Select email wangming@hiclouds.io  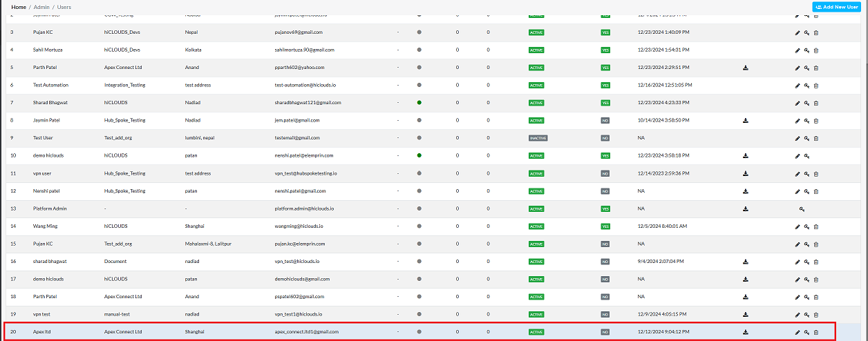click(x=300, y=226)
